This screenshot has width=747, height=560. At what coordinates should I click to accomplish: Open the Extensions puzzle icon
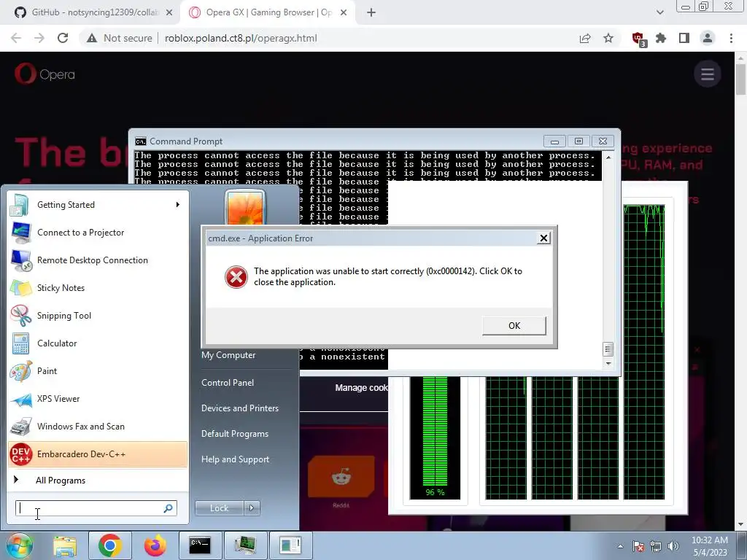click(x=661, y=38)
